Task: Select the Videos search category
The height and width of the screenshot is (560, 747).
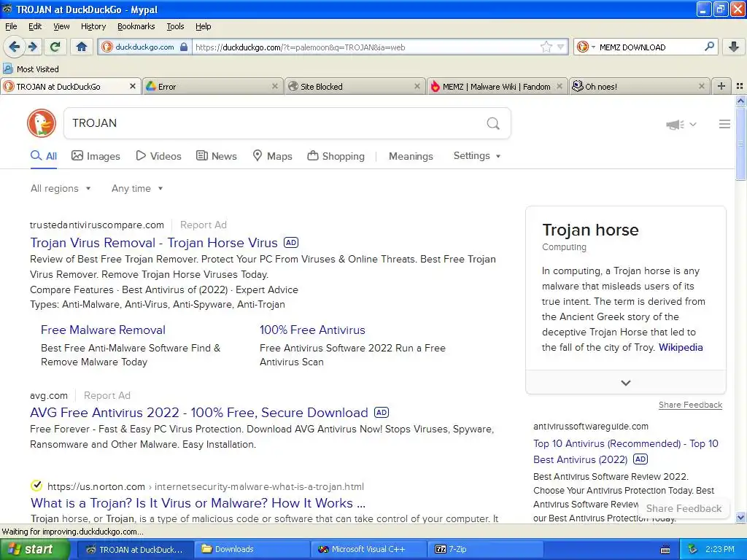Action: coord(158,156)
